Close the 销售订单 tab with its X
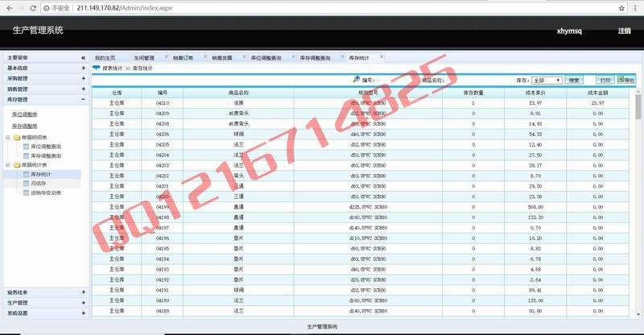Screen dimensions: 644x335 (205, 56)
